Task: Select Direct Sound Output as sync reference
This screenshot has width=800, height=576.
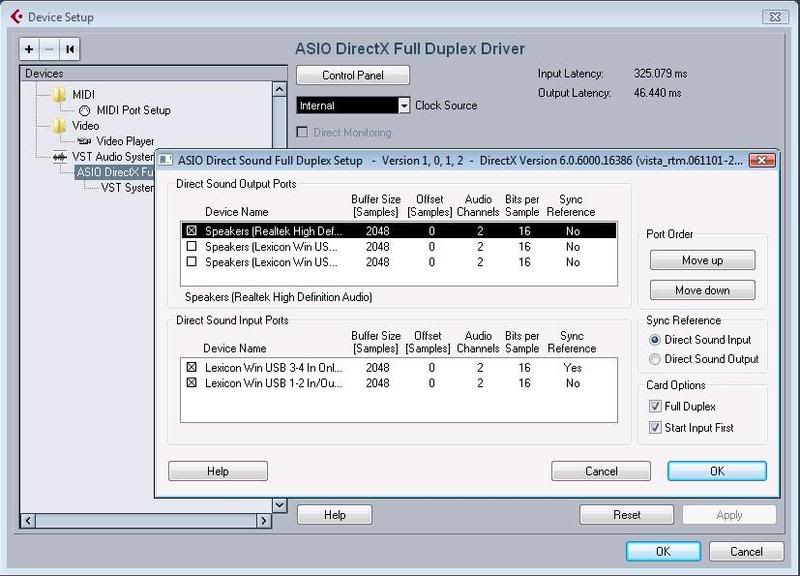Action: 656,359
